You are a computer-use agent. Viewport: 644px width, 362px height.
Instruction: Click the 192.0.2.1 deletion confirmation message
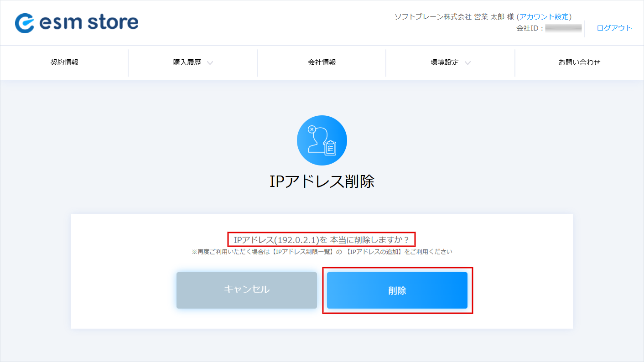[x=322, y=239]
